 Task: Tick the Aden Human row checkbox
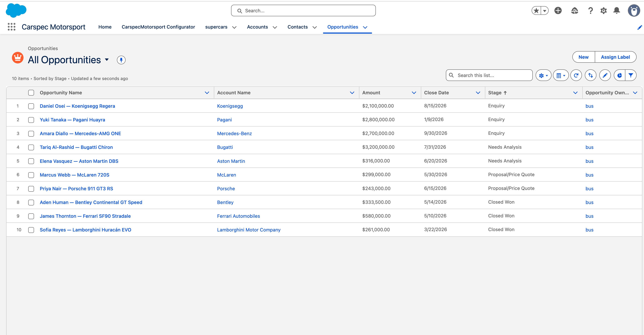pos(31,202)
